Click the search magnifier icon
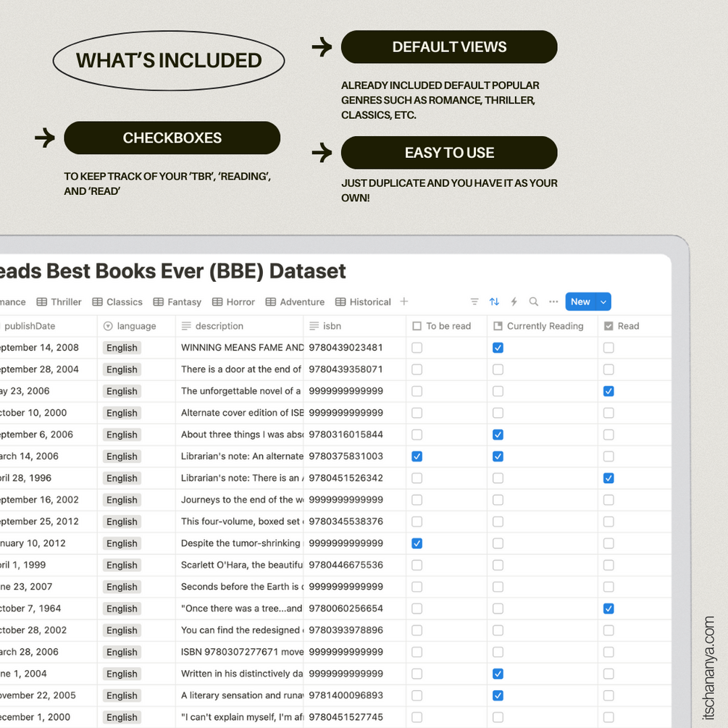 (533, 302)
